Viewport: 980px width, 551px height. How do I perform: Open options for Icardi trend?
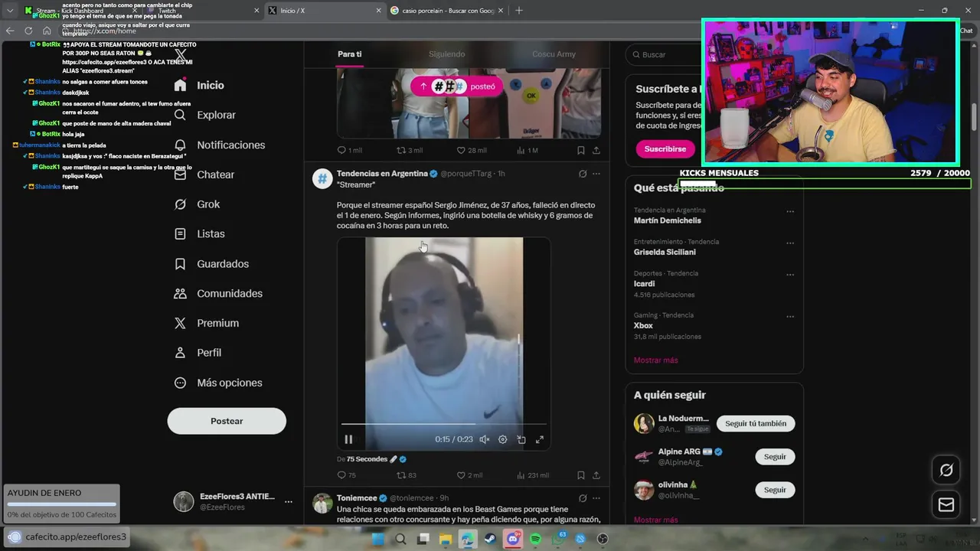click(790, 274)
